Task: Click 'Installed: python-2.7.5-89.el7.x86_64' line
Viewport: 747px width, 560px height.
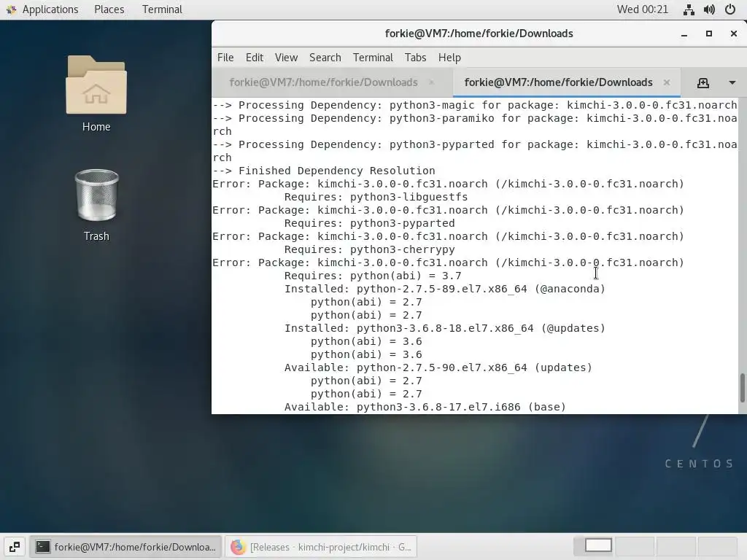Action: tap(444, 289)
